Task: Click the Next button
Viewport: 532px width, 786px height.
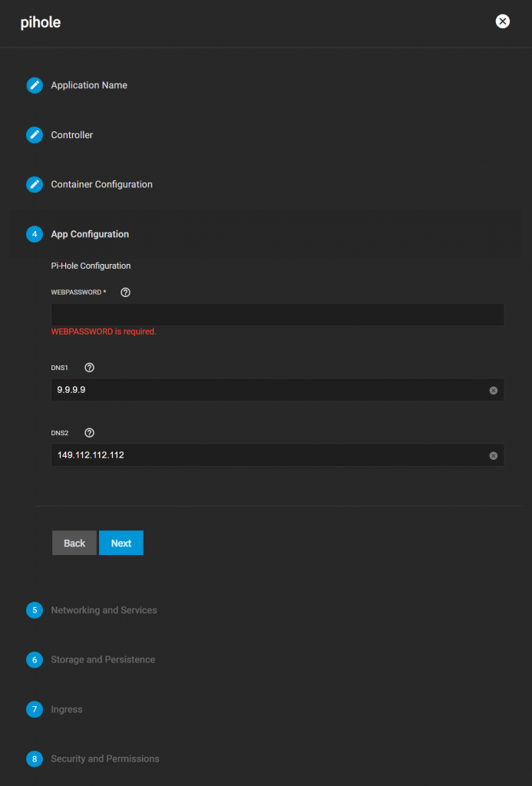Action: tap(121, 543)
